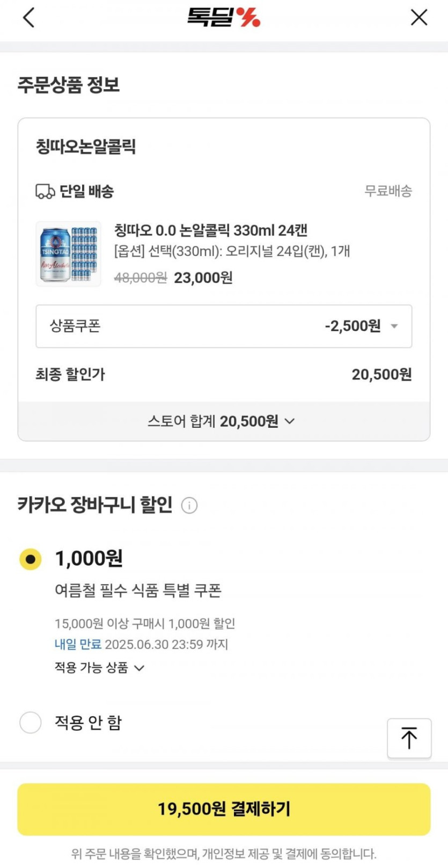448x868 pixels.
Task: Go back using the left arrow
Action: (29, 18)
